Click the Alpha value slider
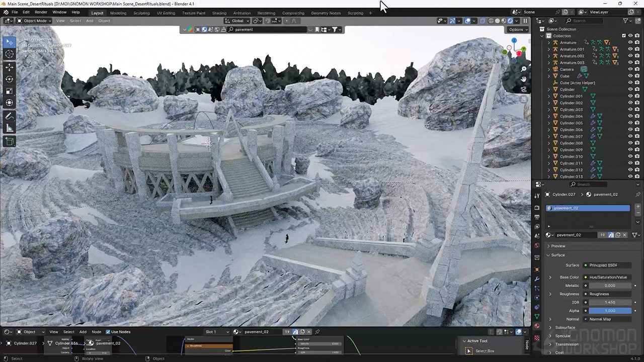This screenshot has height=362, width=644. [609, 311]
